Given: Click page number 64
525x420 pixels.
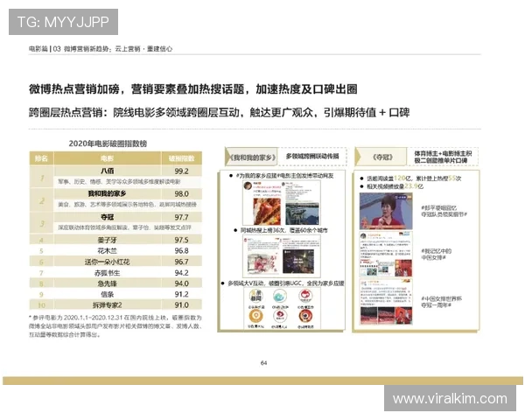Looking at the screenshot, I should (x=264, y=363).
